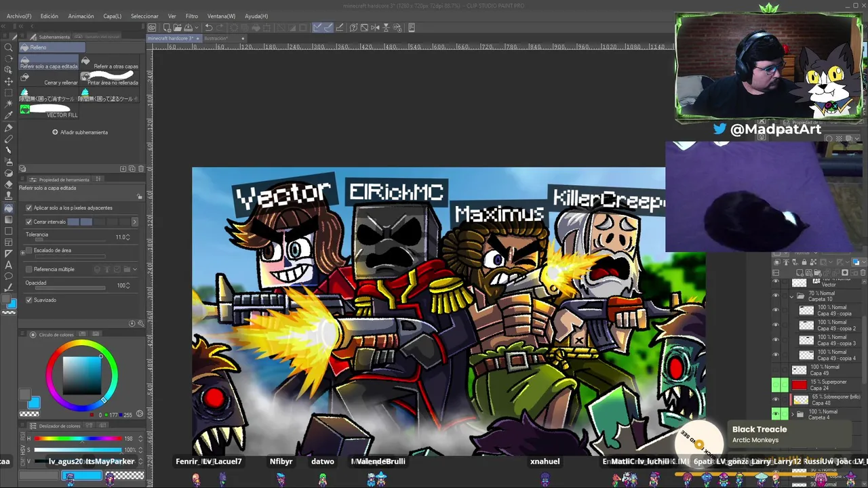Click the Open file folder icon
Viewport: 868px width, 488px height.
[x=177, y=28]
